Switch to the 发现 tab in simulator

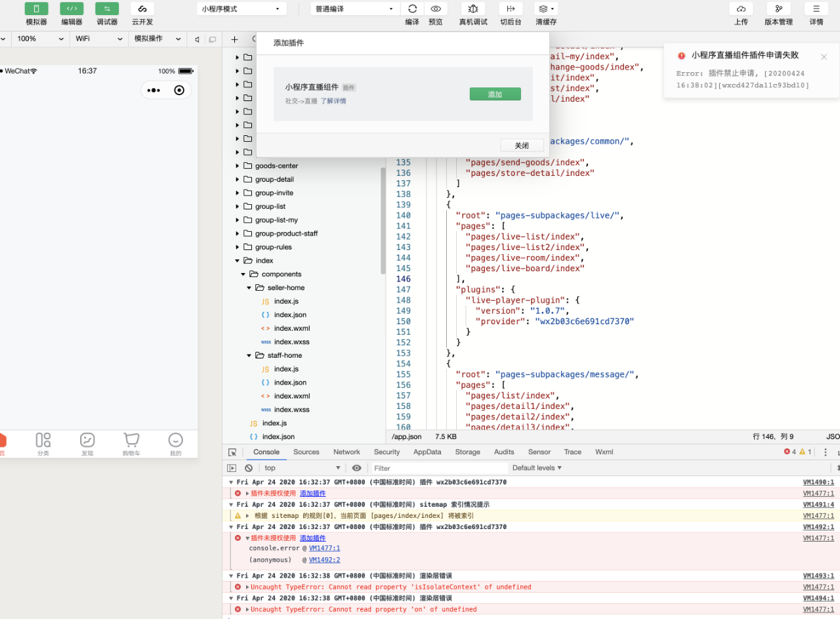[x=87, y=444]
